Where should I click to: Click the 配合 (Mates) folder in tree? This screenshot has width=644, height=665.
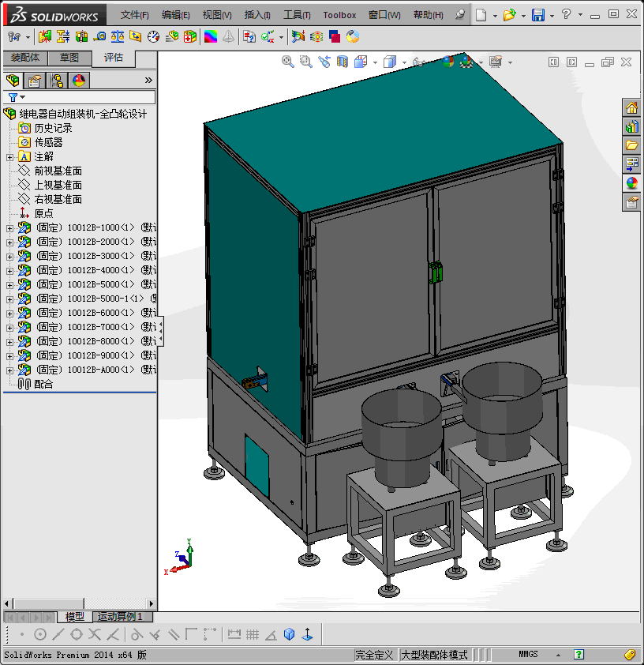pos(43,384)
